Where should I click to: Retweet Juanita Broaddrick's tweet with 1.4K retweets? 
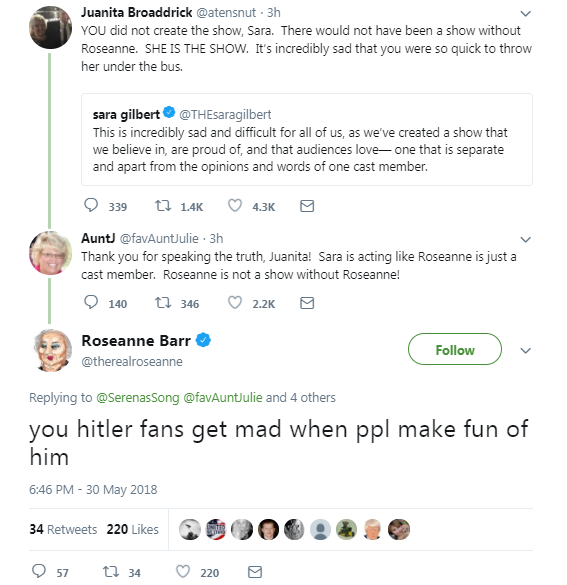163,206
